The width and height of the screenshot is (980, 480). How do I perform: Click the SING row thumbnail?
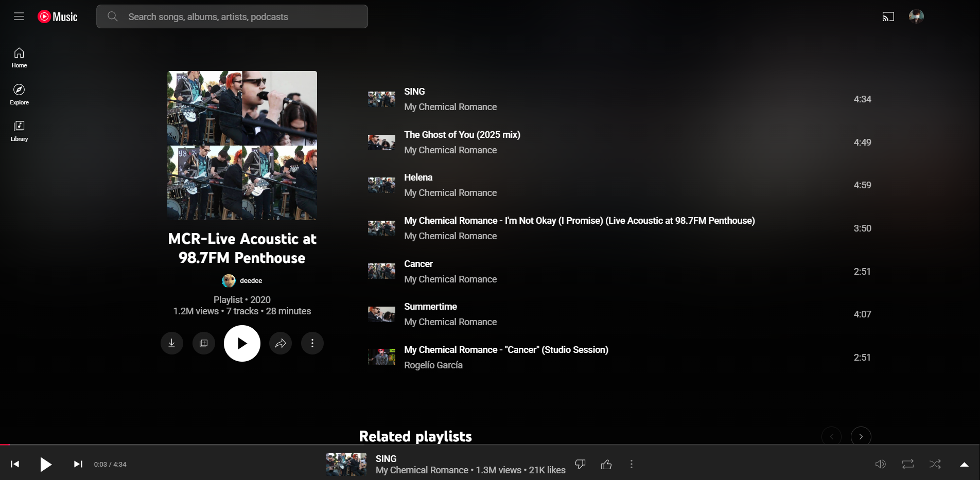click(381, 99)
